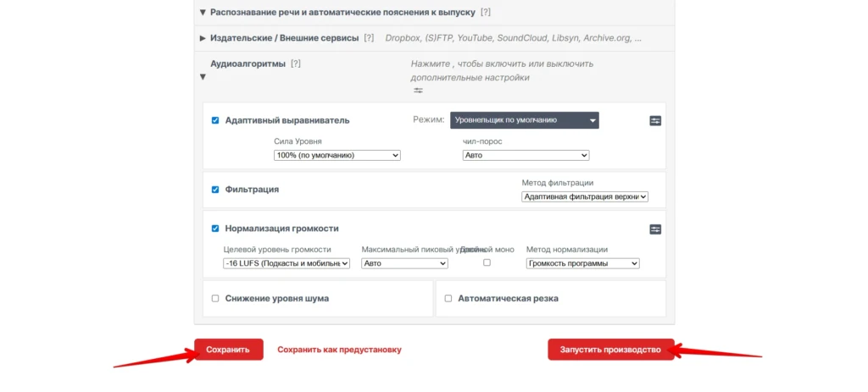Tick the Двойной моно checkbox
Screen dimensions: 868x392
click(x=487, y=262)
